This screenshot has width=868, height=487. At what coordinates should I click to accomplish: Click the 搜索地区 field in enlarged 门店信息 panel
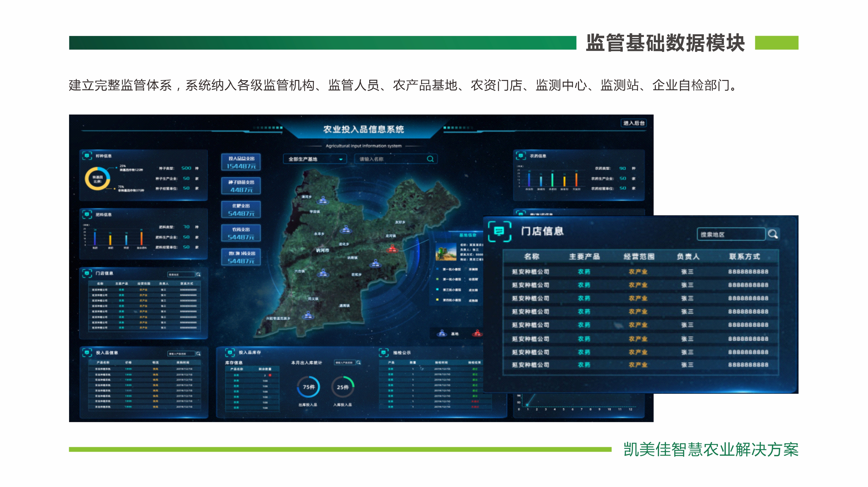pos(731,234)
